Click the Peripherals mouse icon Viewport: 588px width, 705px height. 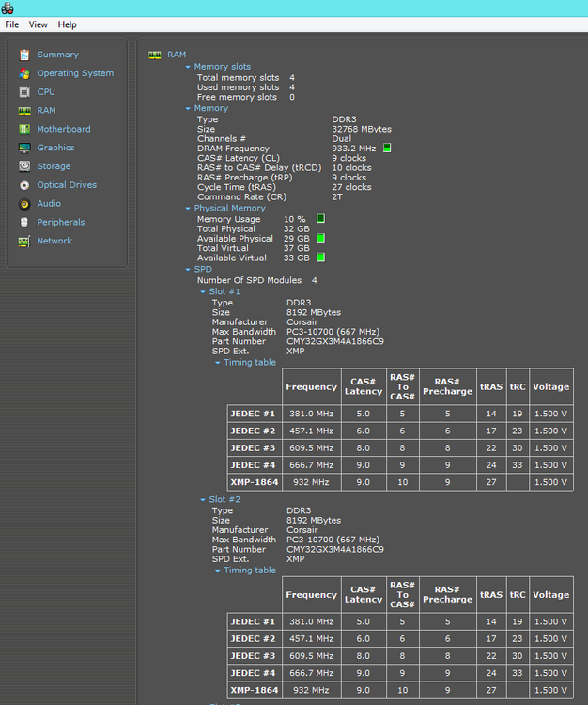coord(24,223)
